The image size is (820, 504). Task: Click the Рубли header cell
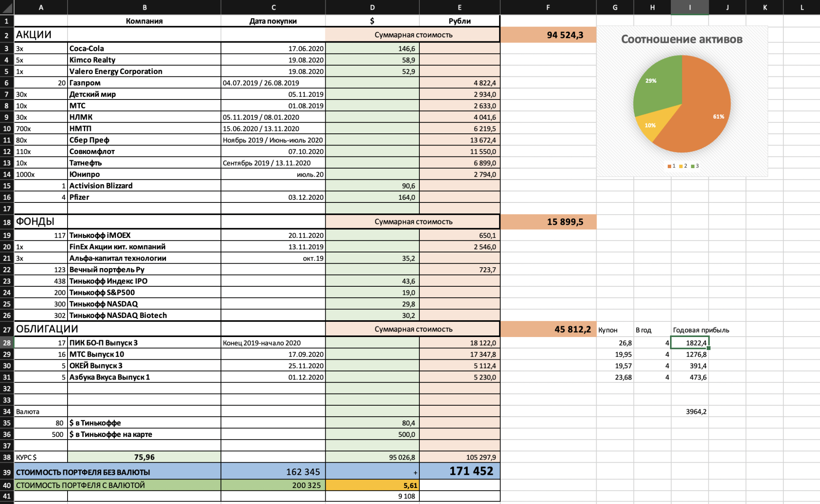460,21
